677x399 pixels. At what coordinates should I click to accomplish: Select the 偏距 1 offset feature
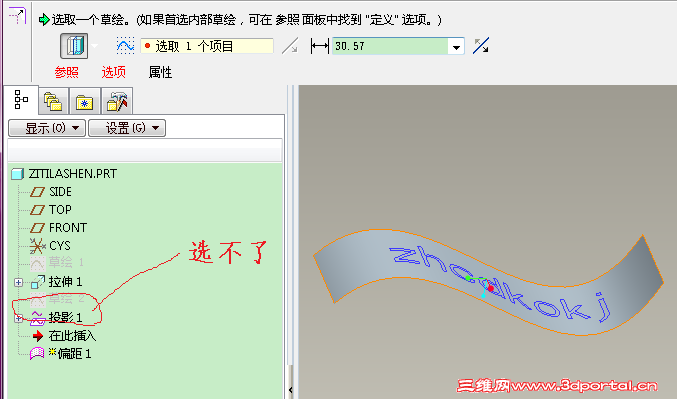pyautogui.click(x=74, y=354)
